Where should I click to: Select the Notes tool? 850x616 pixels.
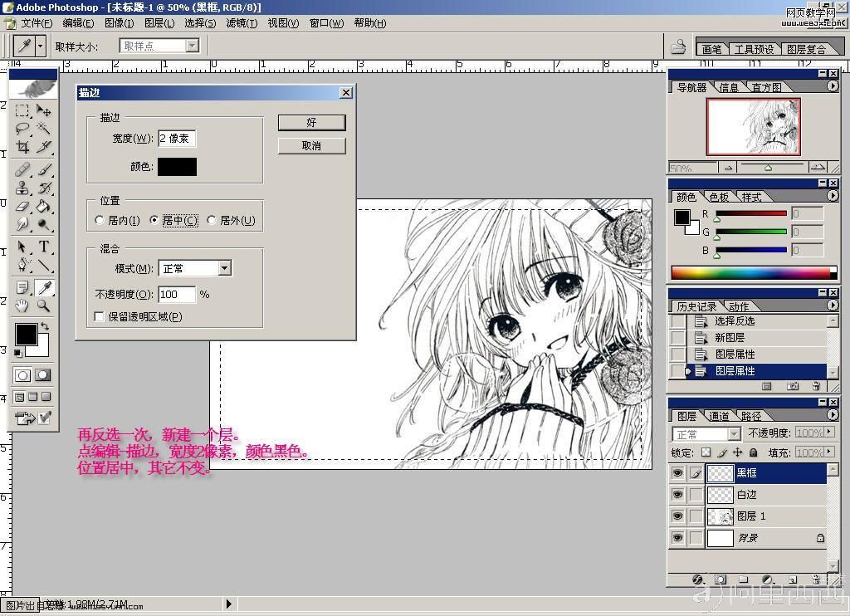point(22,287)
